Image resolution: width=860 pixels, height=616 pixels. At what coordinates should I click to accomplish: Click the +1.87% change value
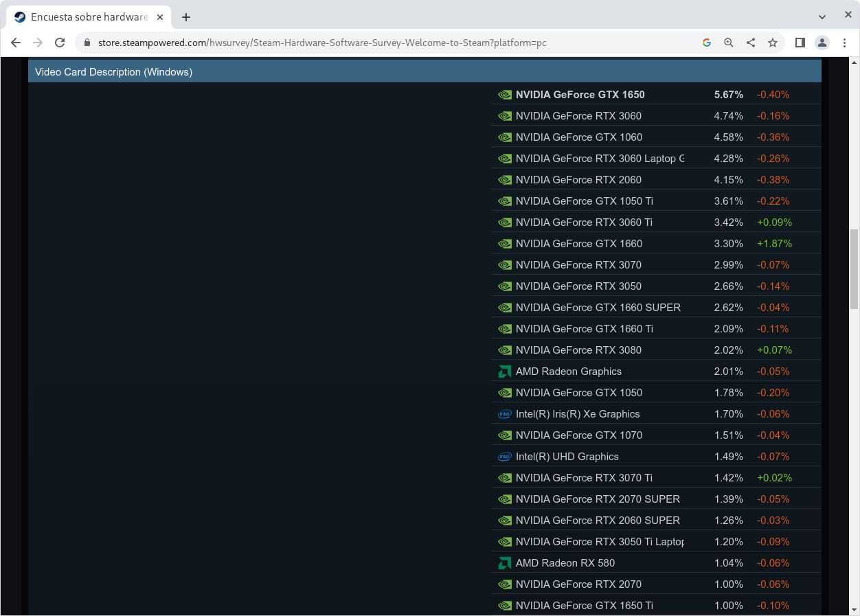pos(774,244)
